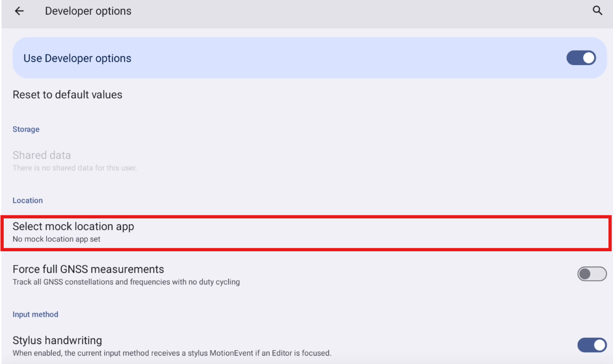Tap the Stylus handwriting title text

pyautogui.click(x=57, y=340)
